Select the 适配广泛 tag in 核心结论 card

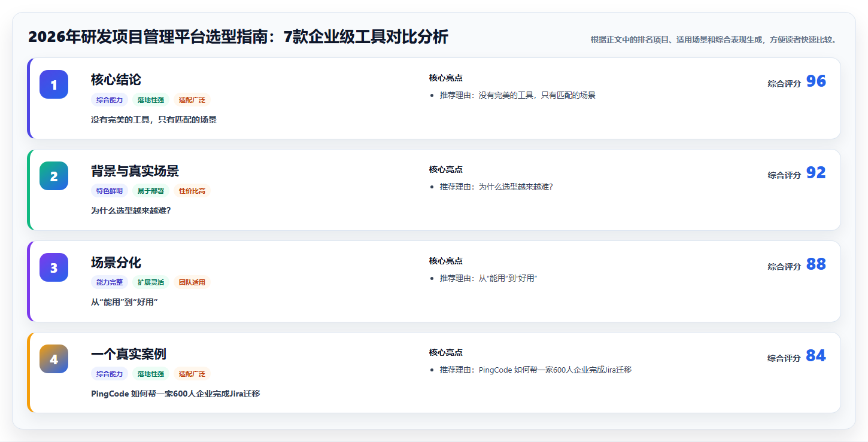192,100
